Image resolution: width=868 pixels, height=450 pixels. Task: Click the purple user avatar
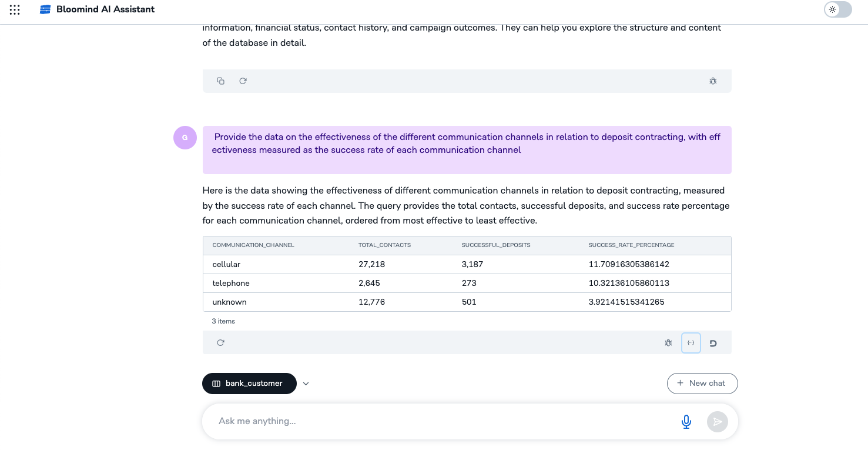tap(185, 137)
